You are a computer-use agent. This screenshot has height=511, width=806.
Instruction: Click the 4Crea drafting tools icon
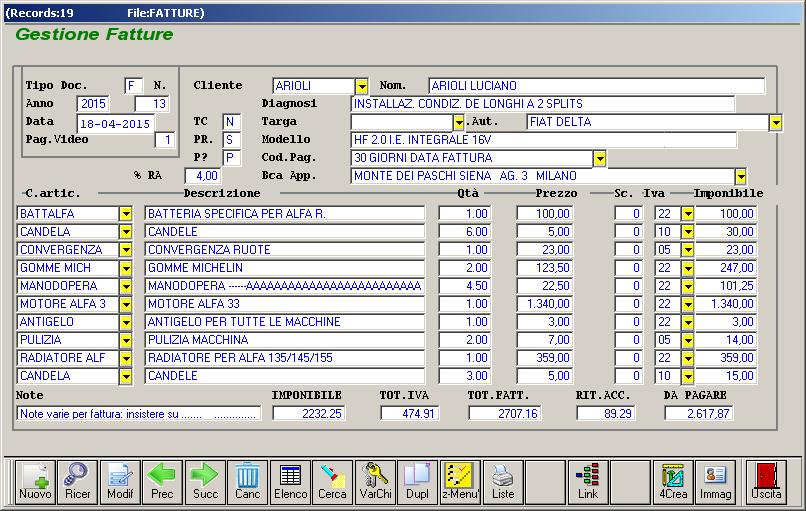pyautogui.click(x=673, y=481)
